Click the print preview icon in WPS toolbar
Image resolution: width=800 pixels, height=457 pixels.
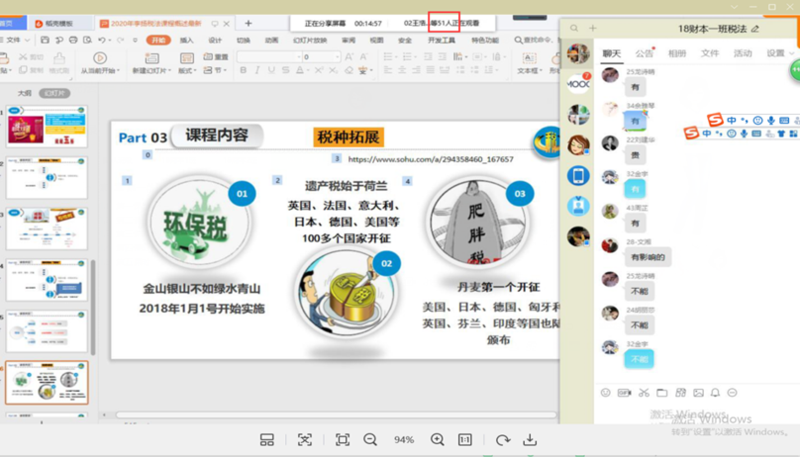(x=87, y=40)
